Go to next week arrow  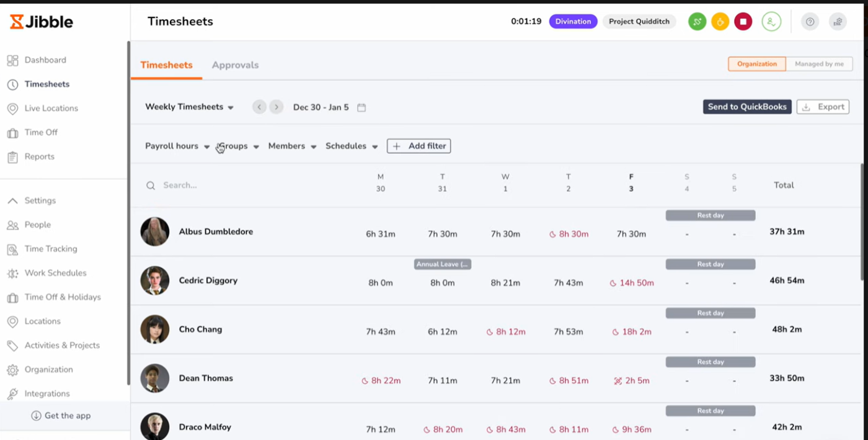(x=277, y=107)
